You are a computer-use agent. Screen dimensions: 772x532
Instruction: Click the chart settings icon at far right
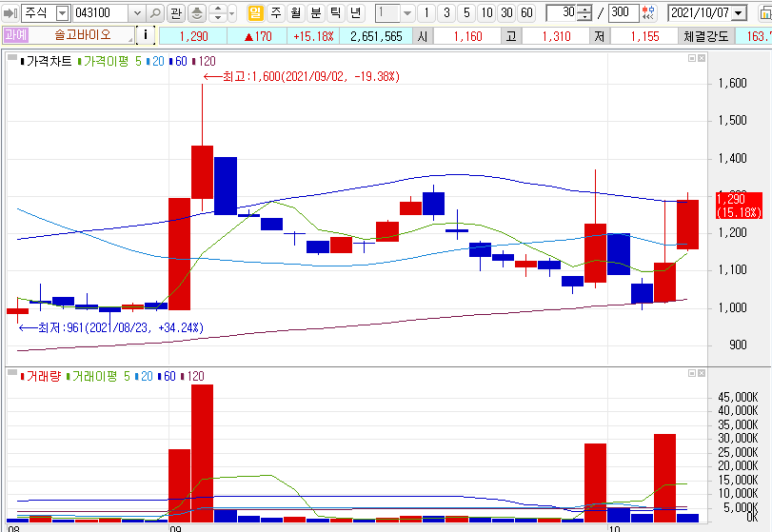click(x=766, y=13)
